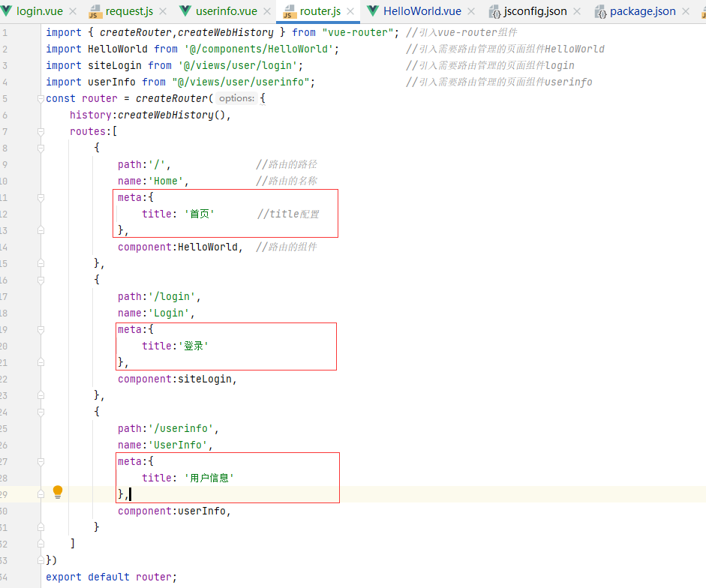Screen dimensions: 706x588
Task: Close the userinfo.vue editor tab
Action: 267,12
